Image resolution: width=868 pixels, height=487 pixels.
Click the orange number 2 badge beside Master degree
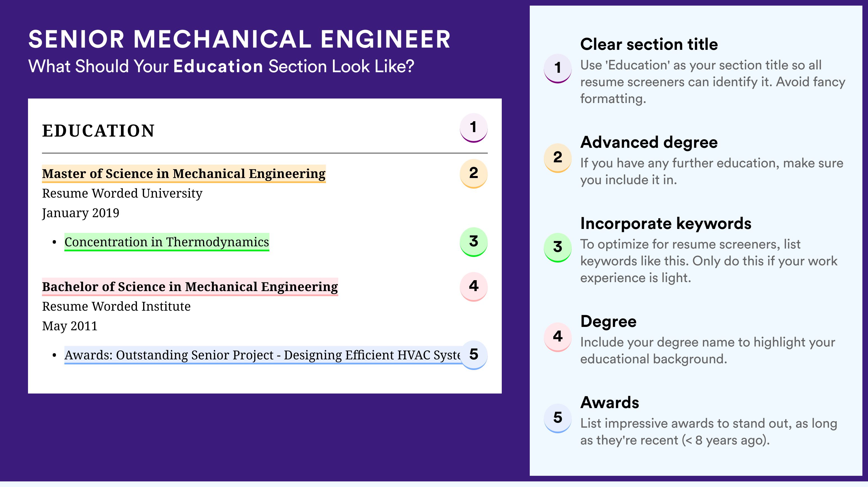pyautogui.click(x=473, y=173)
